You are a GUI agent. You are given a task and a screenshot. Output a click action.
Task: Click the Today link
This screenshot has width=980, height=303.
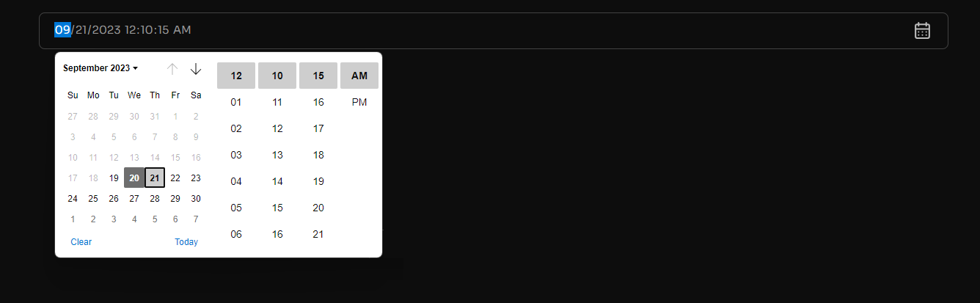coord(186,242)
